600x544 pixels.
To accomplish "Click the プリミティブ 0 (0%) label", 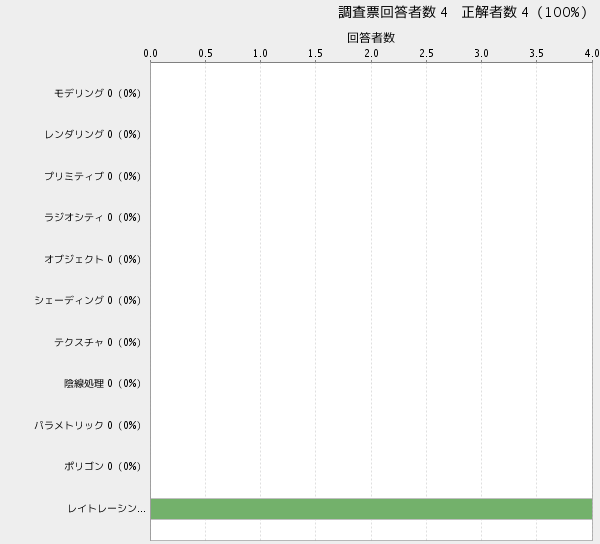I will pyautogui.click(x=93, y=176).
